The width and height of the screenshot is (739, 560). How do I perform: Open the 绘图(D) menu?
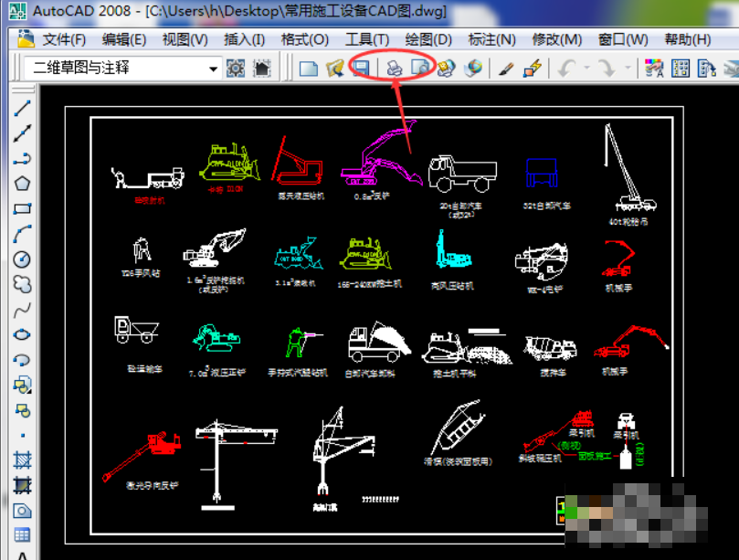(x=428, y=39)
